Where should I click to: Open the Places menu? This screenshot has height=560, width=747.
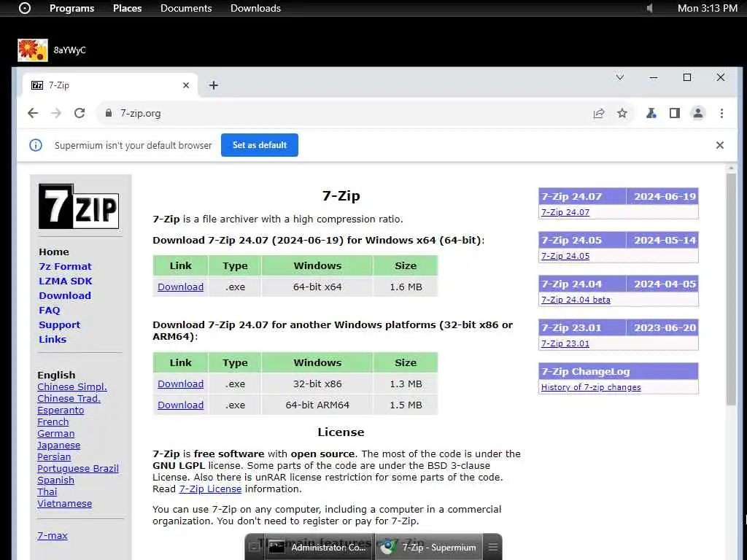tap(127, 8)
